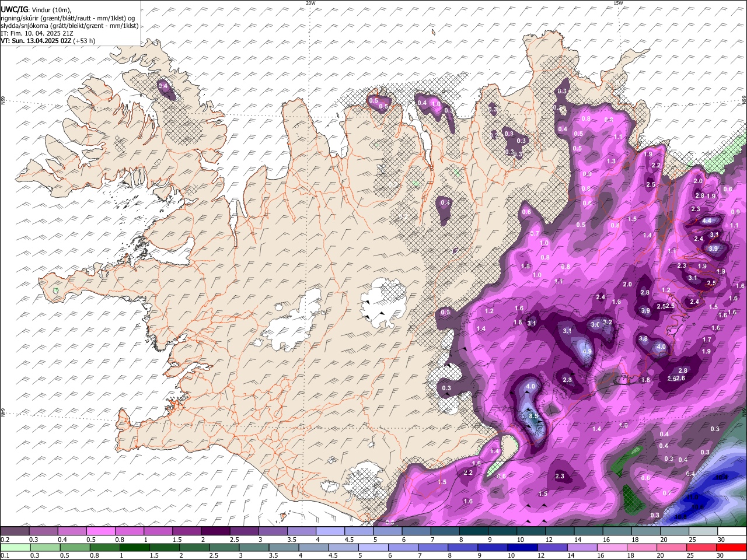Viewport: 747px width, 560px height.
Task: Select the white swatch labeled 30 in upper legend row
Action: pos(732,531)
